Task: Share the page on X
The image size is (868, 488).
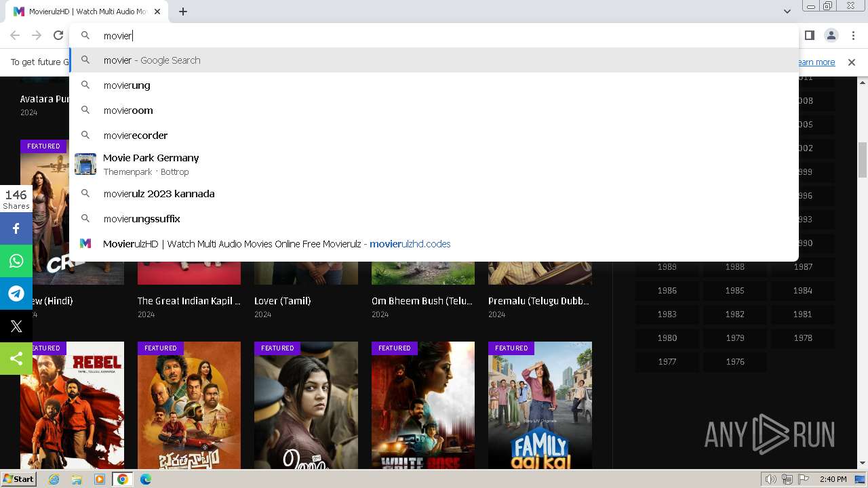Action: point(16,326)
